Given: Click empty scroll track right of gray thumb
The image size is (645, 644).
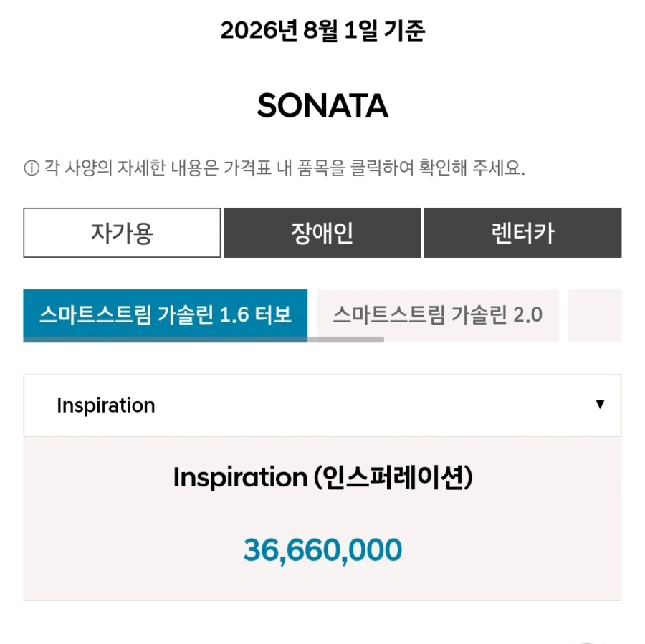Looking at the screenshot, I should pyautogui.click(x=502, y=340).
